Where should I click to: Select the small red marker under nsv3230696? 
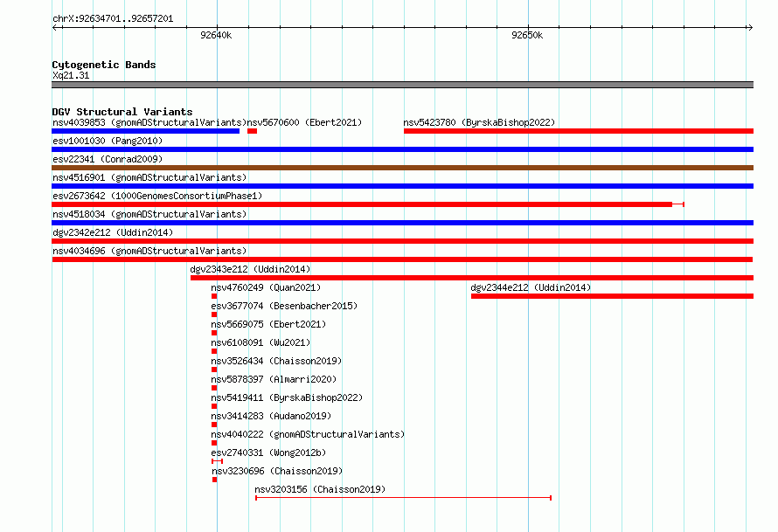214,480
